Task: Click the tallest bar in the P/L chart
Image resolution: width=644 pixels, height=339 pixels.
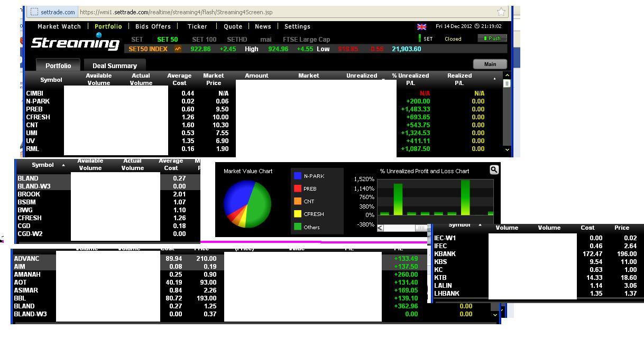Action: click(x=465, y=197)
